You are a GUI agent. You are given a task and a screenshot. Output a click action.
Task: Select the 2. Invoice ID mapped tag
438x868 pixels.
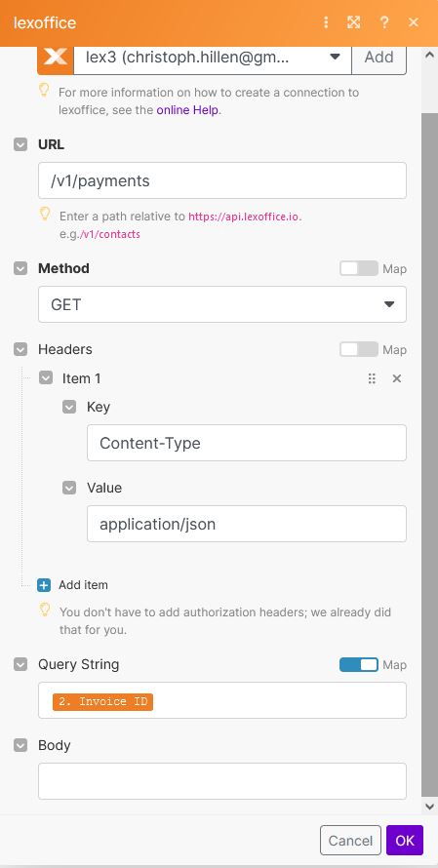[103, 701]
